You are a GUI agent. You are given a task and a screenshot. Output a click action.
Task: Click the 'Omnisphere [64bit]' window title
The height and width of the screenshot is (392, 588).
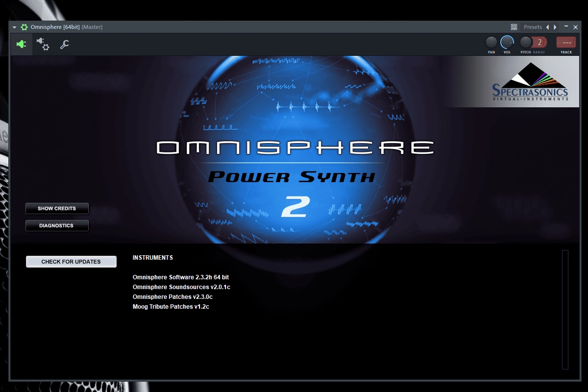click(55, 27)
